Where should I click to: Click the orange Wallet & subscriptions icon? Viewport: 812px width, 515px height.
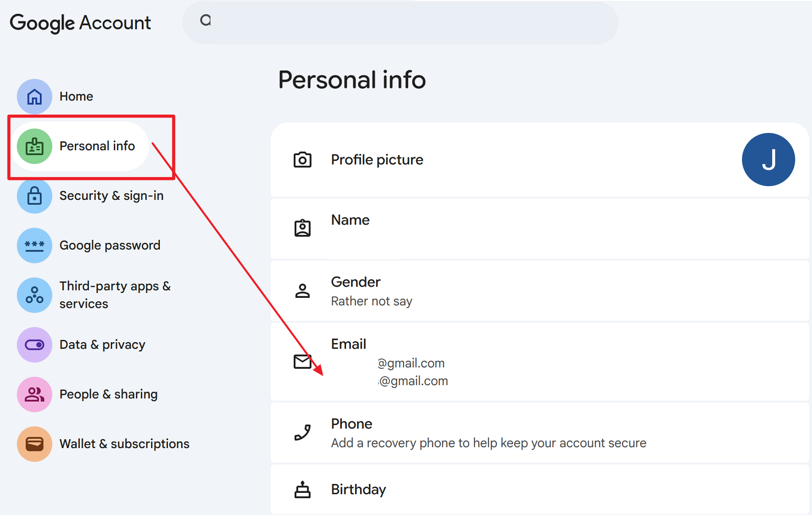click(x=34, y=444)
